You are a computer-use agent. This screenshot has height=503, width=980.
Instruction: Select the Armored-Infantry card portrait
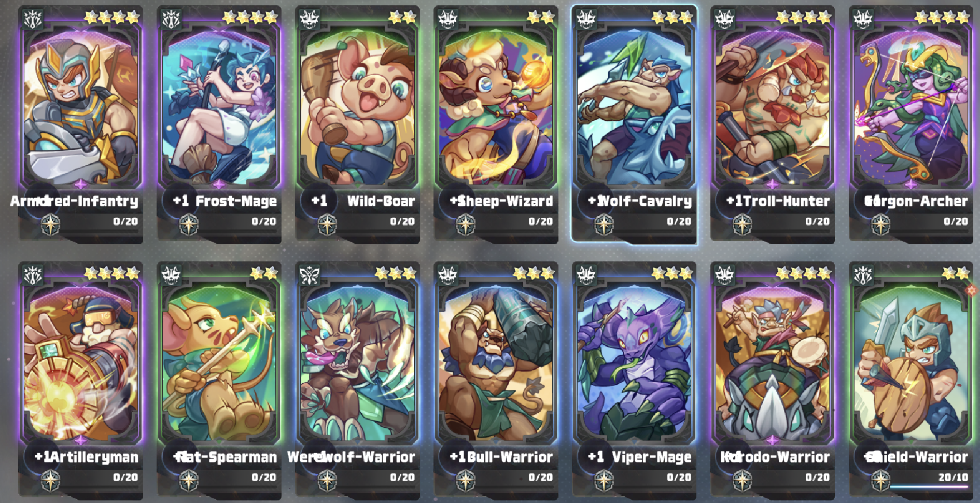[x=81, y=106]
